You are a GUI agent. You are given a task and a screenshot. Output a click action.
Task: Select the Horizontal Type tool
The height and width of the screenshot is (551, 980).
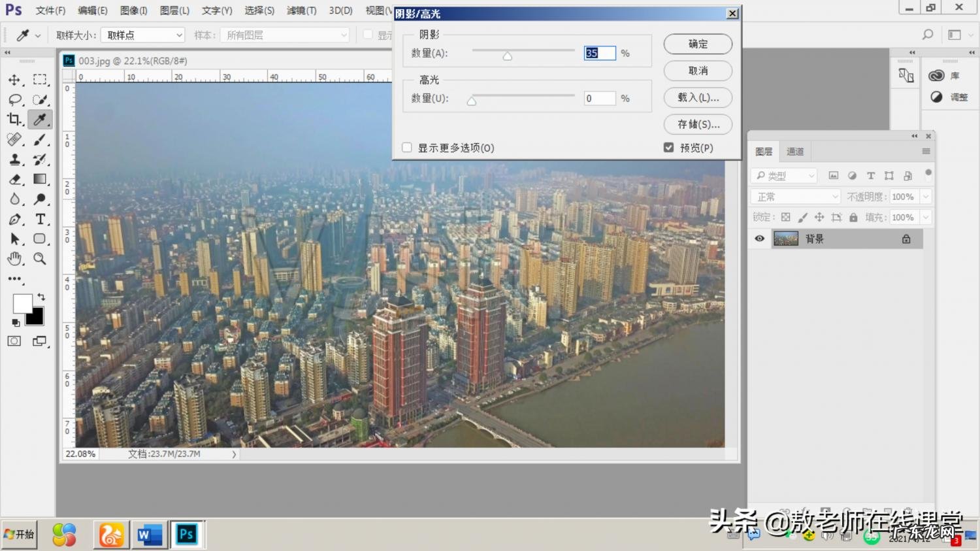(41, 219)
